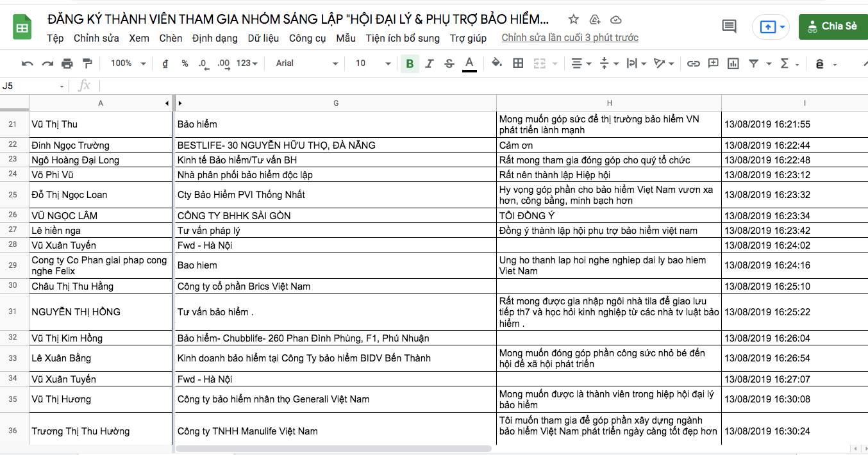Viewport: 868px width, 455px height.
Task: Open the Arial font dropdown
Action: [x=306, y=63]
